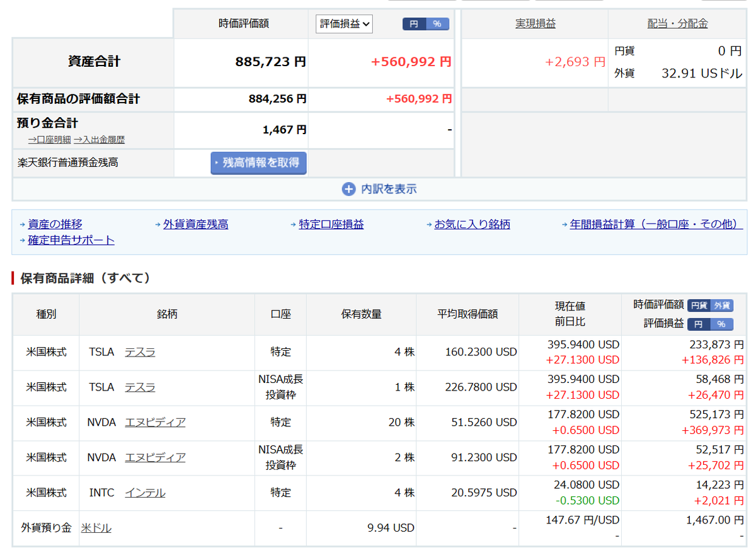The image size is (756, 548).
Task: Select NVDA gain +369,973 円
Action: pos(713,430)
